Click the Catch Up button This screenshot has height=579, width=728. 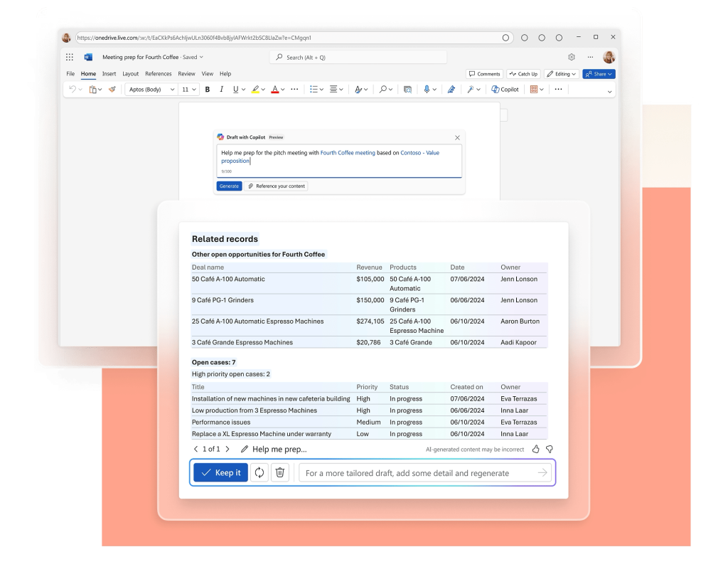(523, 74)
